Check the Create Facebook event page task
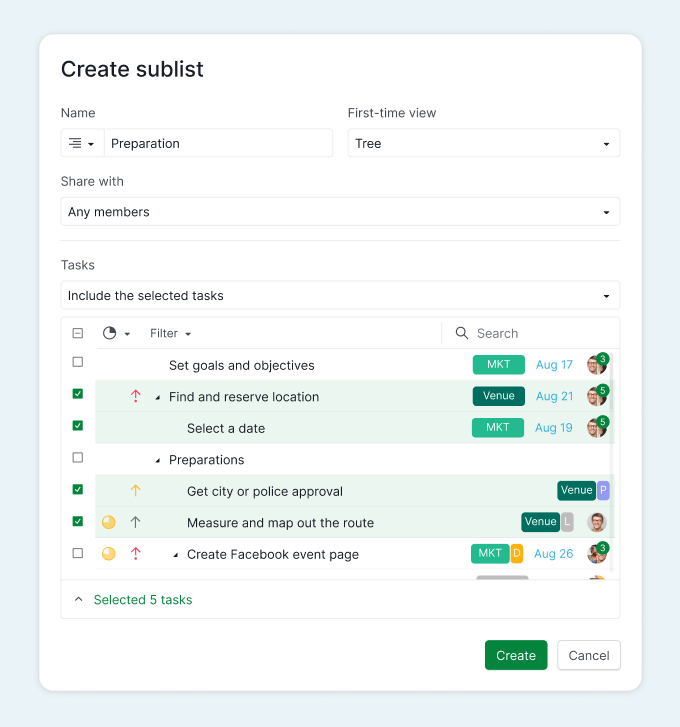The image size is (680, 727). pyautogui.click(x=78, y=552)
